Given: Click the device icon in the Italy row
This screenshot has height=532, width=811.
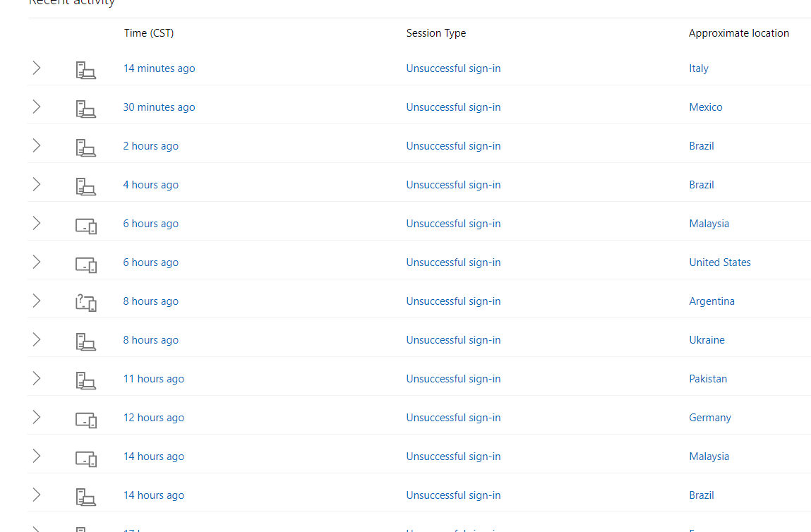Looking at the screenshot, I should pos(85,69).
